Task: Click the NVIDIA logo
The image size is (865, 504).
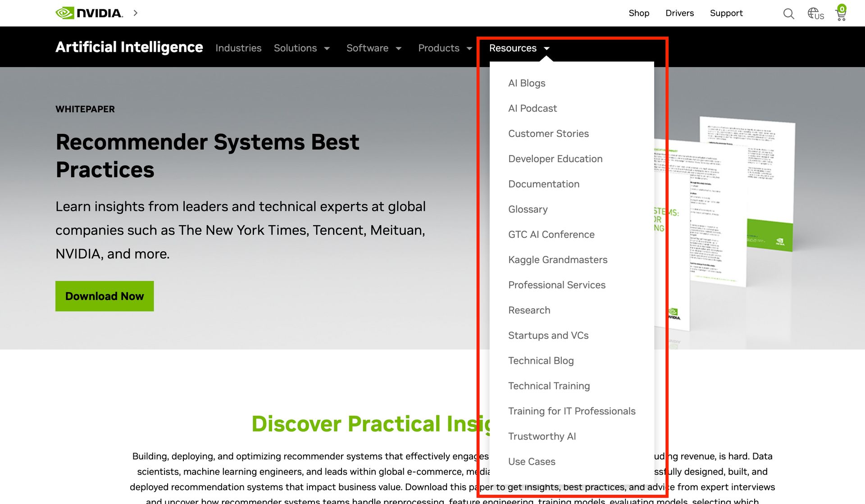Action: tap(89, 13)
